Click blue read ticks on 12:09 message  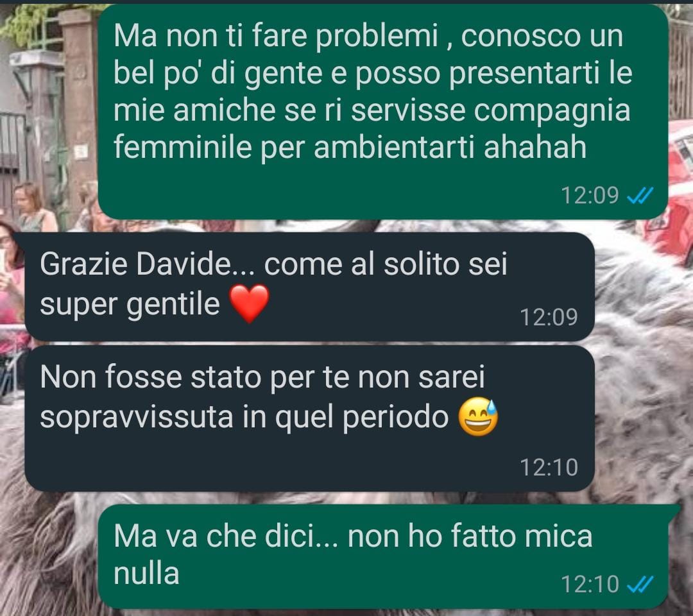pos(640,195)
